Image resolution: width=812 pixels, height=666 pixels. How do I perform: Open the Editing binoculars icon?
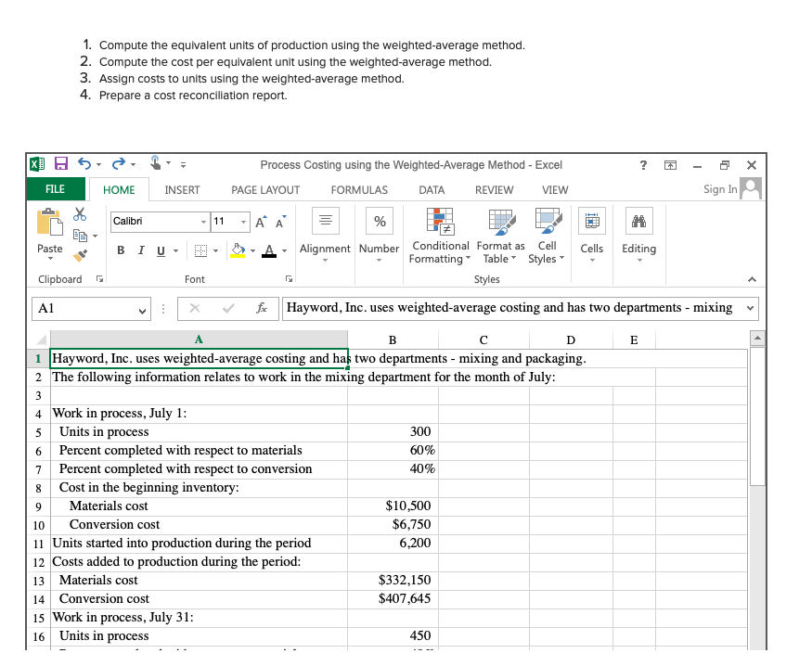pos(639,221)
